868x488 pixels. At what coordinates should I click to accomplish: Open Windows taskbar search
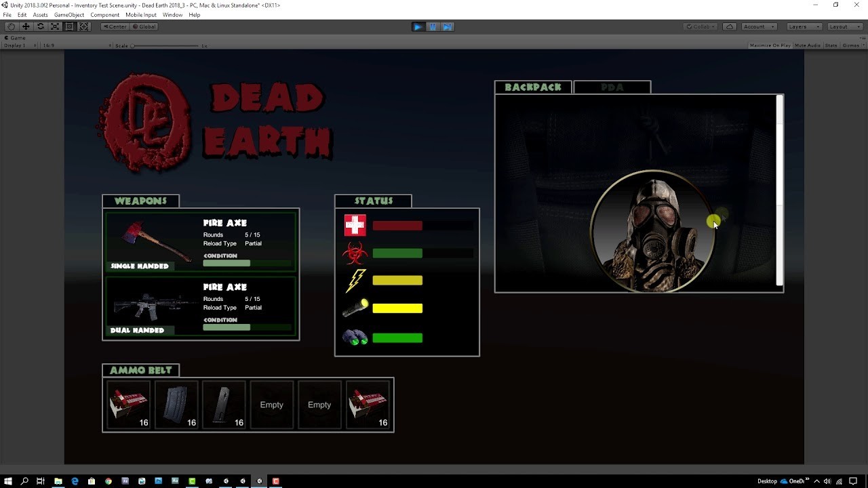pyautogui.click(x=24, y=481)
